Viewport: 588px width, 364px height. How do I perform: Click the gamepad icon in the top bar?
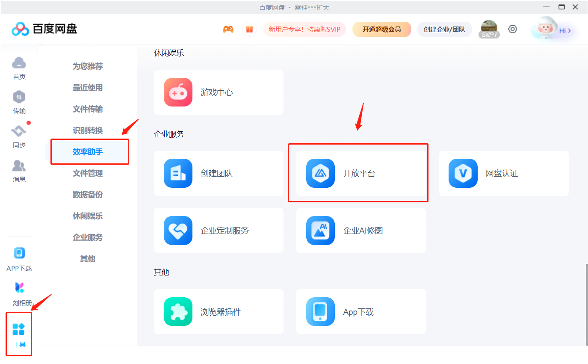coord(228,29)
